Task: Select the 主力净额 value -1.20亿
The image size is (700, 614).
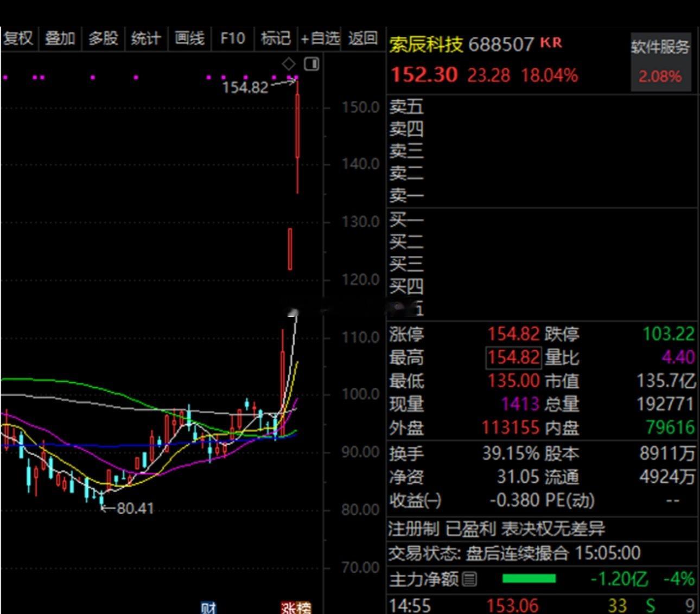Action: pos(619,579)
